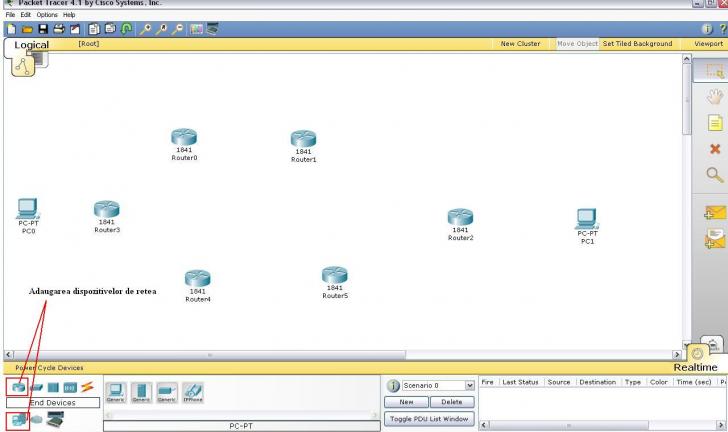728x432 pixels.
Task: Click the workspace horizontal scrollbar
Action: click(x=343, y=355)
